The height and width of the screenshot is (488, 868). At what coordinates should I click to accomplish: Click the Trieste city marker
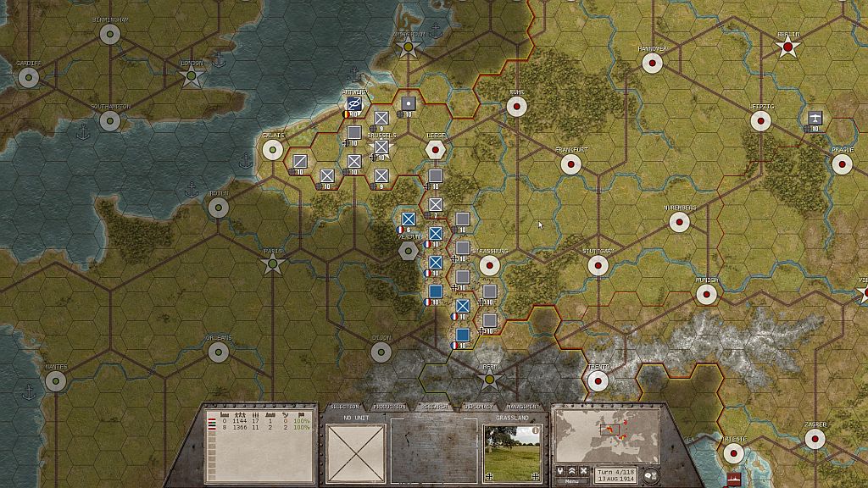coord(733,453)
